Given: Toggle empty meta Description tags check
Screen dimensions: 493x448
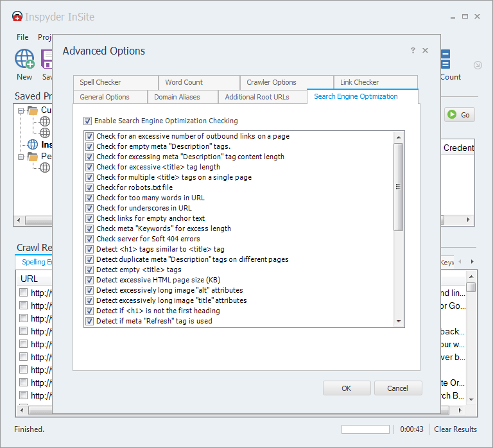Looking at the screenshot, I should coord(90,146).
